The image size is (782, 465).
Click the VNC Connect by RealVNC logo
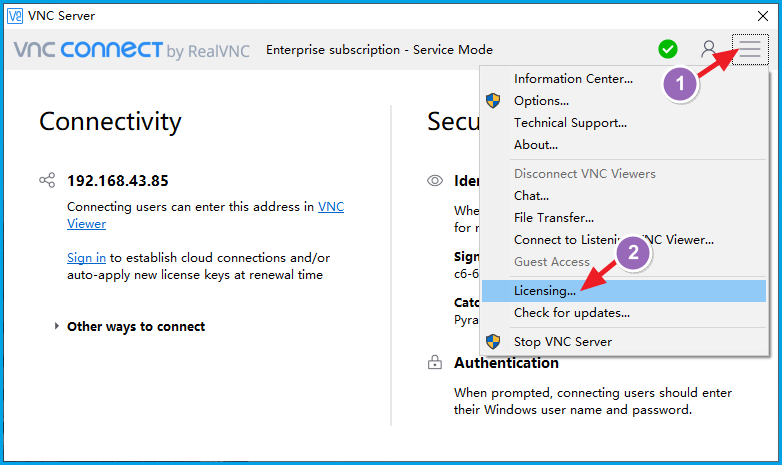coord(132,50)
